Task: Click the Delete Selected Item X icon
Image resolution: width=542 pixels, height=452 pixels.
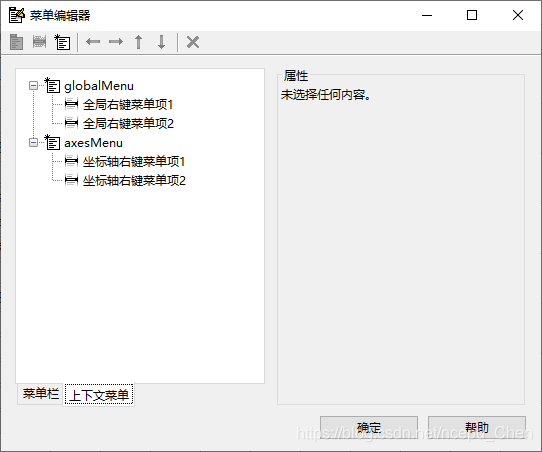Action: (x=193, y=42)
